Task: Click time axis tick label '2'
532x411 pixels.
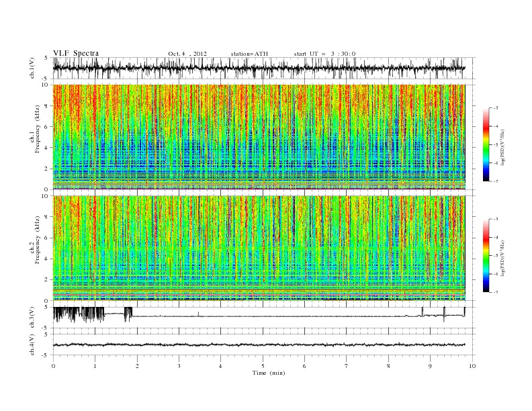Action: pos(137,366)
